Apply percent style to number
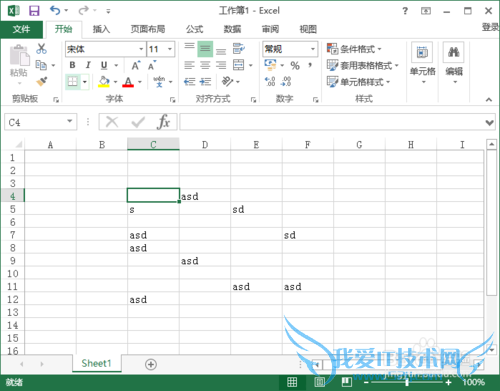Screen dimensions: 500x391 (295, 65)
